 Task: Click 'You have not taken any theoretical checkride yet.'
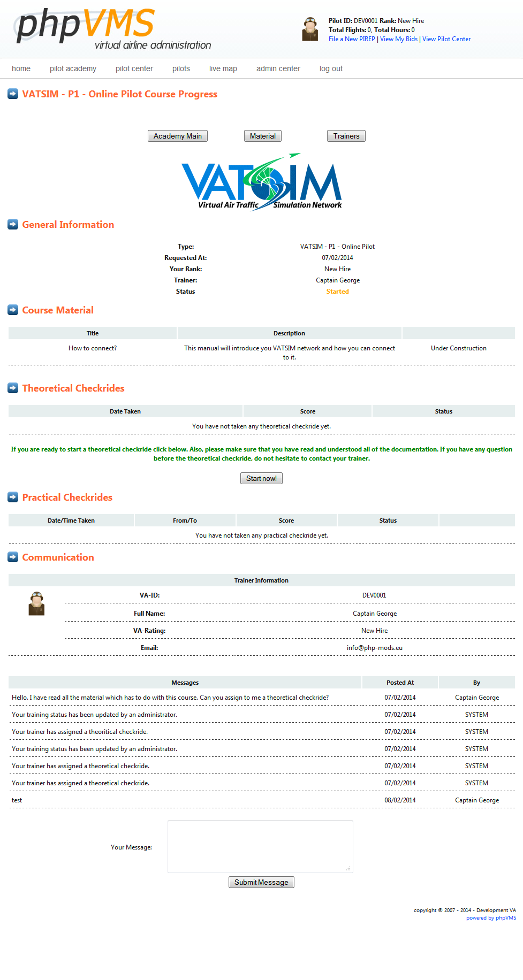[x=262, y=426]
